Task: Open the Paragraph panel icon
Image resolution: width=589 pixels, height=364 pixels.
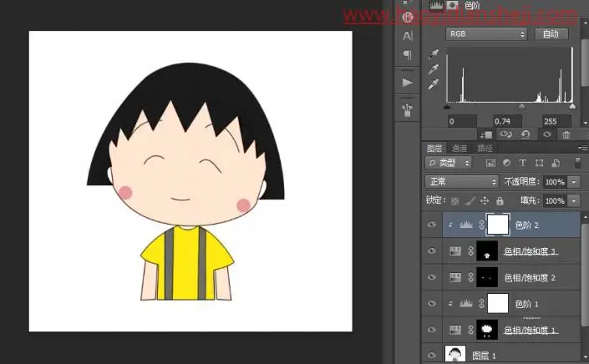Action: [x=408, y=55]
